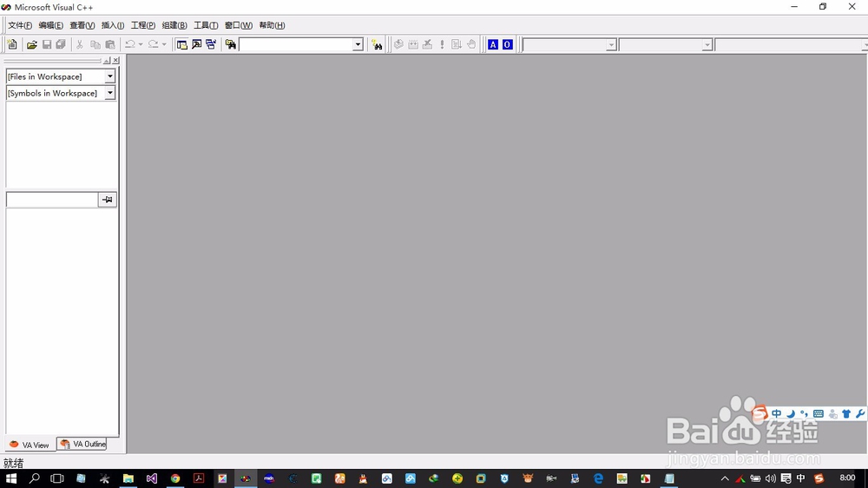Expand the second WizardBar dropdown

707,45
